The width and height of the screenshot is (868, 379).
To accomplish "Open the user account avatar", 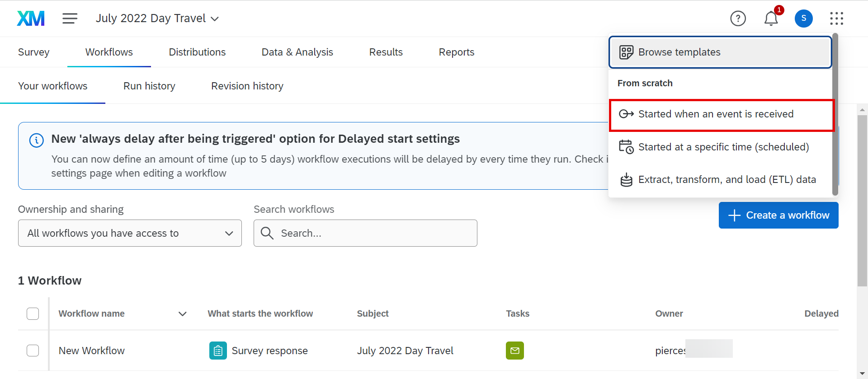I will coord(803,19).
